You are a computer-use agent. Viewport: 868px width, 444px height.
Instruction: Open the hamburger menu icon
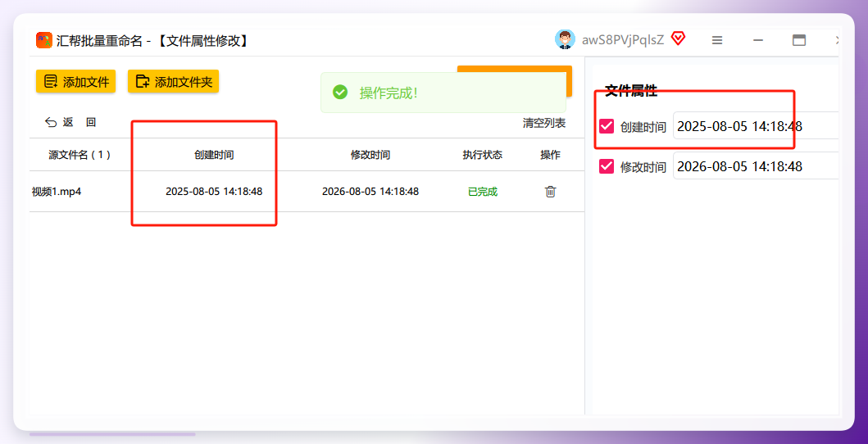[717, 40]
